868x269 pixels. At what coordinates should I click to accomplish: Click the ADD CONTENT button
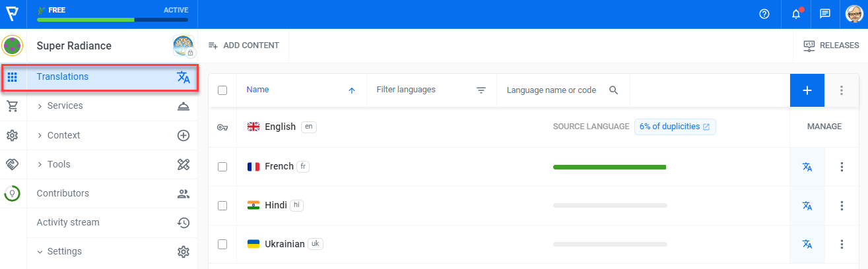pyautogui.click(x=244, y=45)
